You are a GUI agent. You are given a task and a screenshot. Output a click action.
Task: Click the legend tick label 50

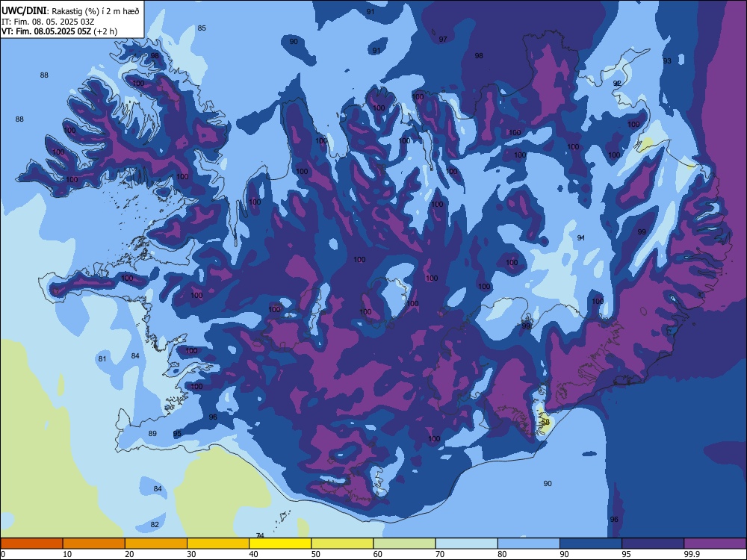[x=315, y=554]
